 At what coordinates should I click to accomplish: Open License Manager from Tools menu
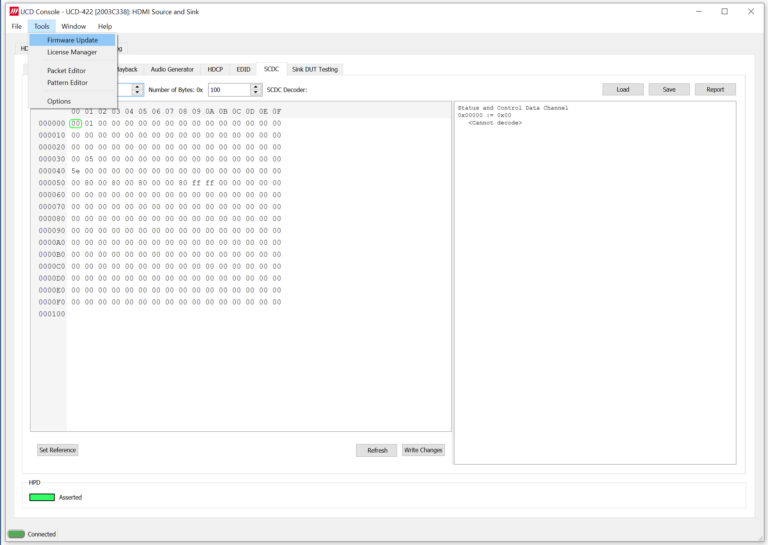72,52
